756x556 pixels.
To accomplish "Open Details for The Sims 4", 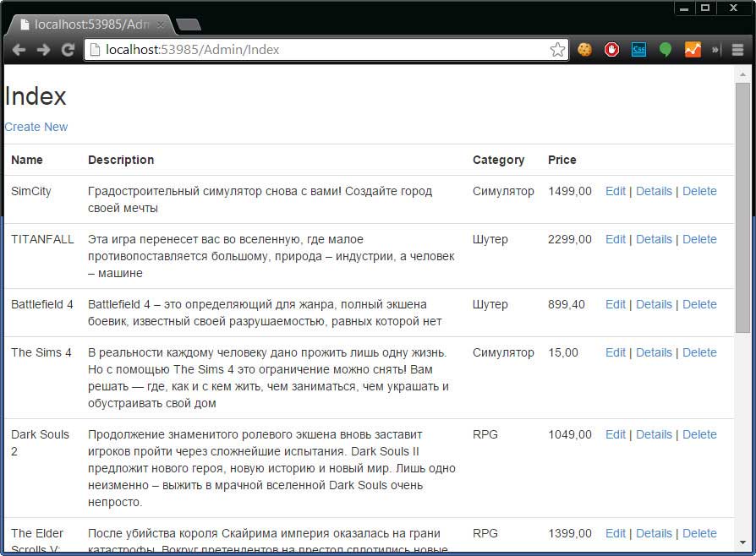I will [x=654, y=352].
